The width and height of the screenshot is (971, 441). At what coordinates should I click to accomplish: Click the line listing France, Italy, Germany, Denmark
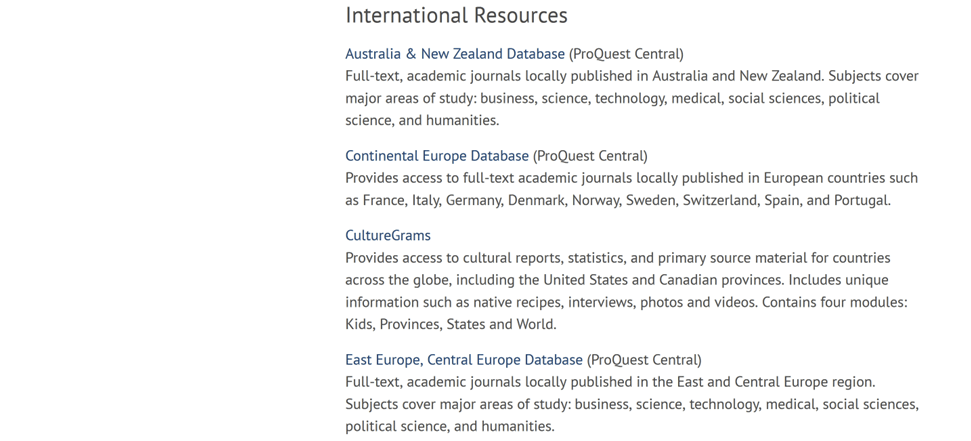click(x=617, y=200)
